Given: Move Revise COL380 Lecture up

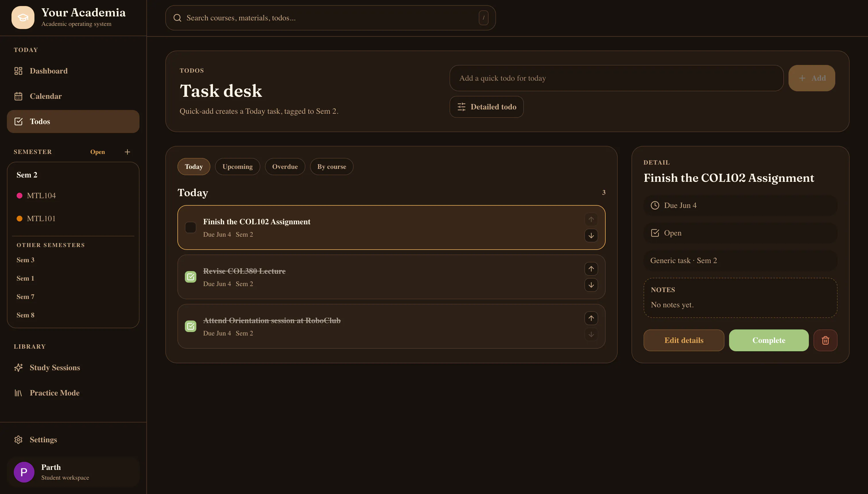Looking at the screenshot, I should point(591,269).
